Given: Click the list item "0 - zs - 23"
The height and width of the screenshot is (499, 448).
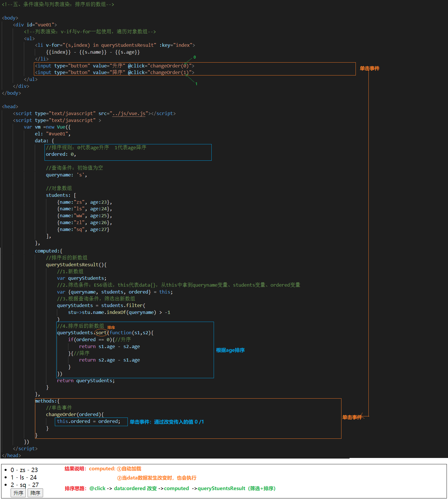Looking at the screenshot, I should click(x=24, y=470).
